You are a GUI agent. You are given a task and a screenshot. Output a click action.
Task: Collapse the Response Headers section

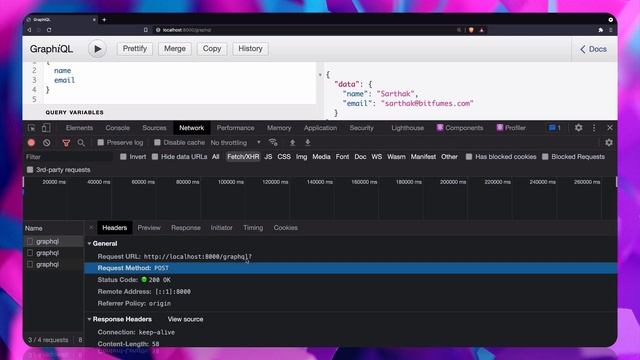click(x=89, y=319)
